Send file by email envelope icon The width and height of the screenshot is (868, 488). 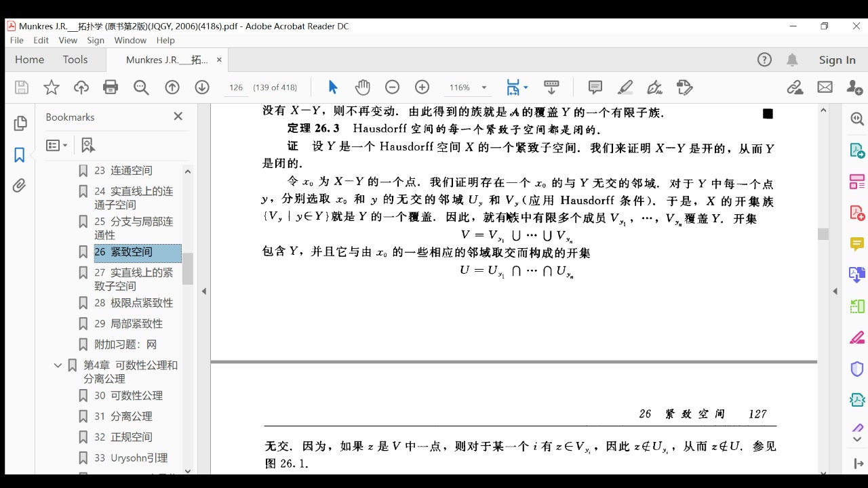[825, 87]
